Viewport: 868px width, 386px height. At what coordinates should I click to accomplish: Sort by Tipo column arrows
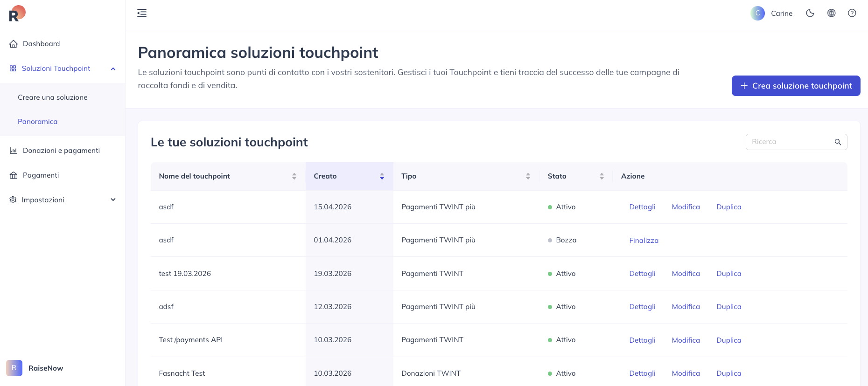(x=528, y=176)
